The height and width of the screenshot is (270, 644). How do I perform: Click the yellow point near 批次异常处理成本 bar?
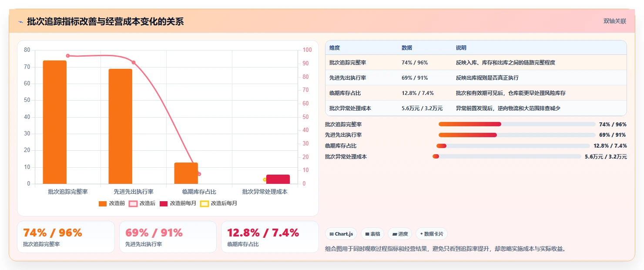point(265,179)
